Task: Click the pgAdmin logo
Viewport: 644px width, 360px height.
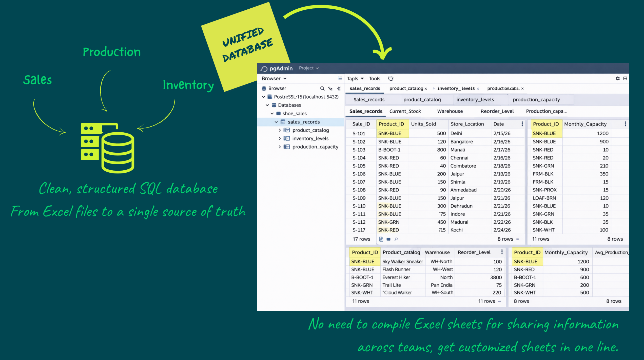Action: [264, 68]
